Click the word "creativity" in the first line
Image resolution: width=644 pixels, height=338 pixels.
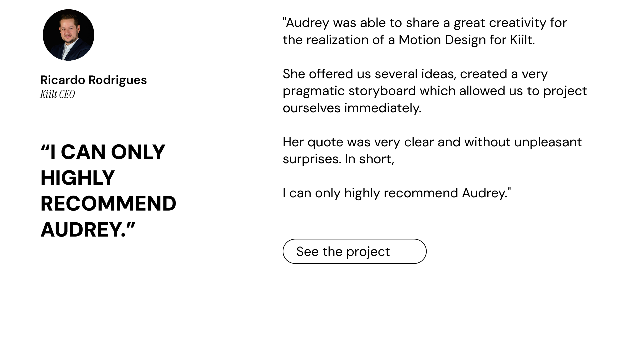517,23
